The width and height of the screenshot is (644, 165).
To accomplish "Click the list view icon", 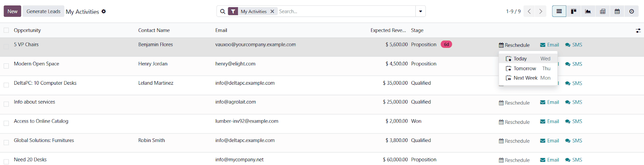I will pyautogui.click(x=559, y=11).
